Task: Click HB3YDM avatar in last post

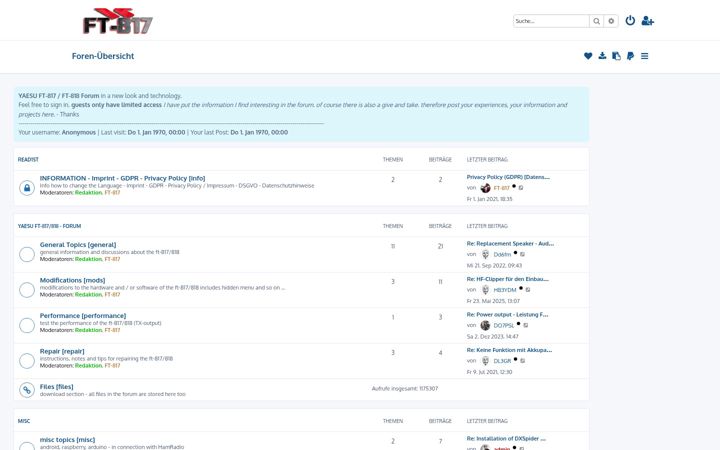Action: (x=485, y=290)
